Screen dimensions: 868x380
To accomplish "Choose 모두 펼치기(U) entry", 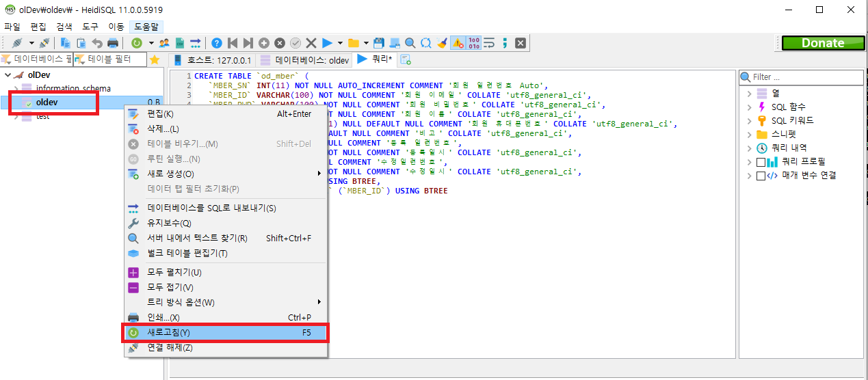I will click(226, 272).
